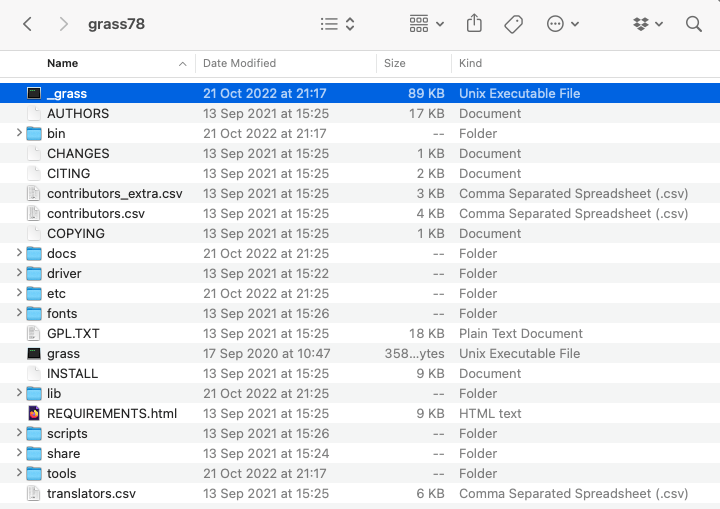The image size is (720, 509).
Task: Click the '358...ytes' size cell
Action: coord(415,353)
